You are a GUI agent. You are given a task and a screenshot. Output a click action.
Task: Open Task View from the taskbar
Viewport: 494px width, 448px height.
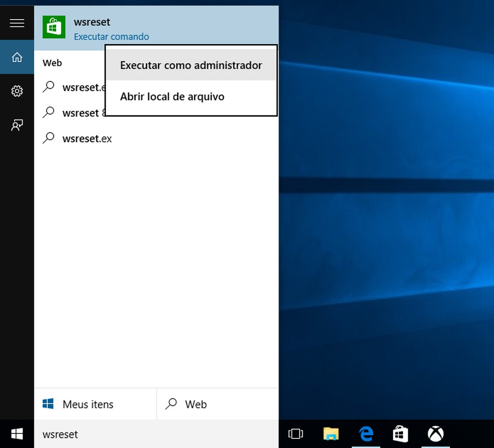click(x=296, y=434)
